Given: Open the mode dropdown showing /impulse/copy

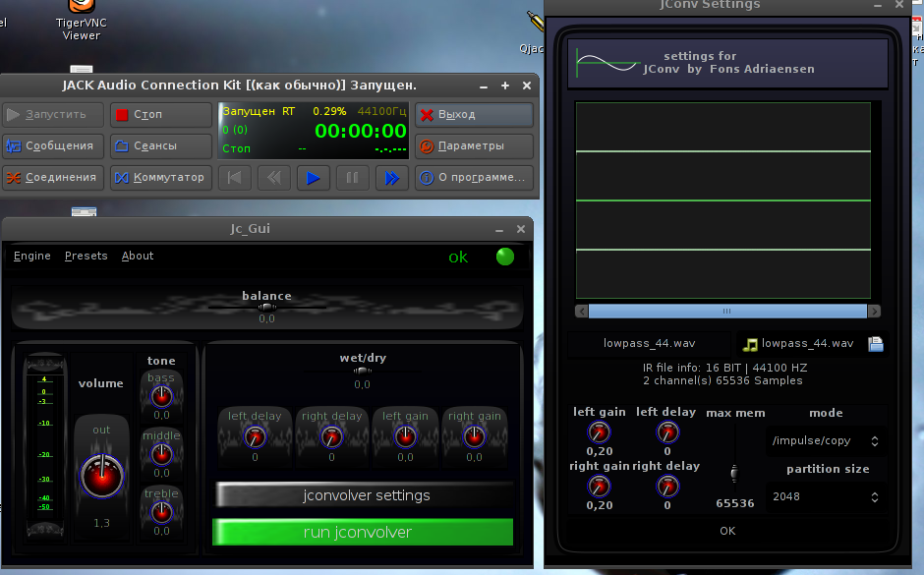Looking at the screenshot, I should [825, 440].
